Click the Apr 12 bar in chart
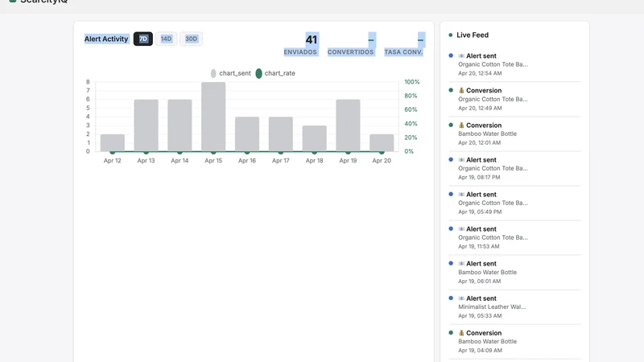Viewport: 644px width, 362px height. [112, 143]
